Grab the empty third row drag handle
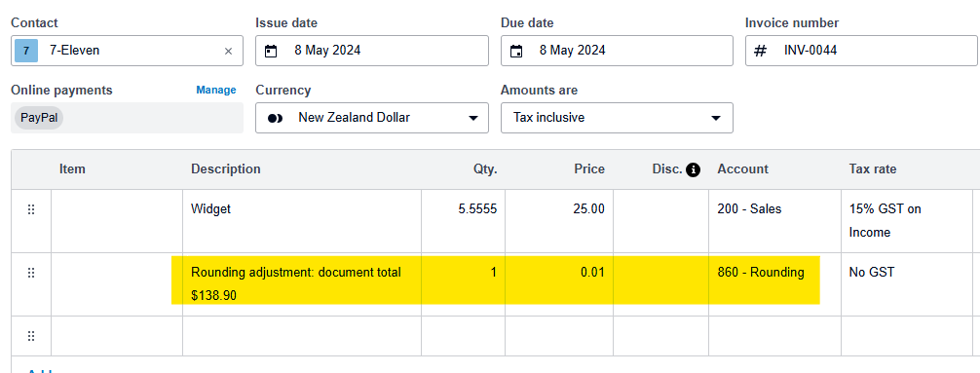This screenshot has width=980, height=373. pos(31,336)
